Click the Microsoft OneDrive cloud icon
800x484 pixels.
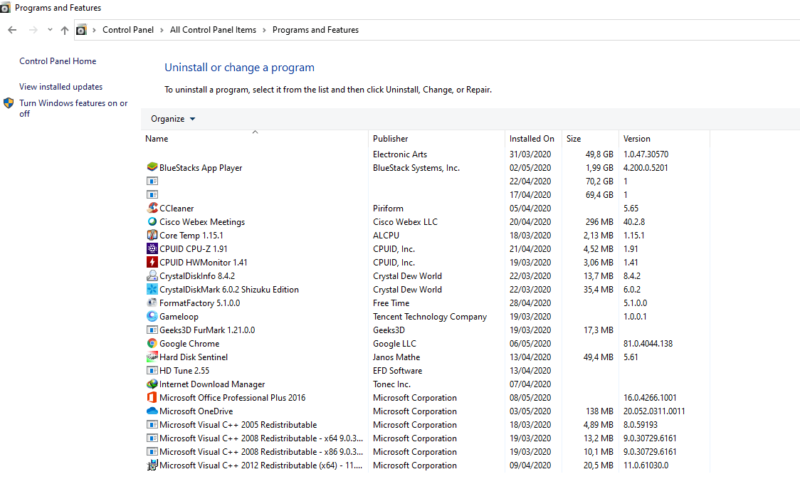152,411
